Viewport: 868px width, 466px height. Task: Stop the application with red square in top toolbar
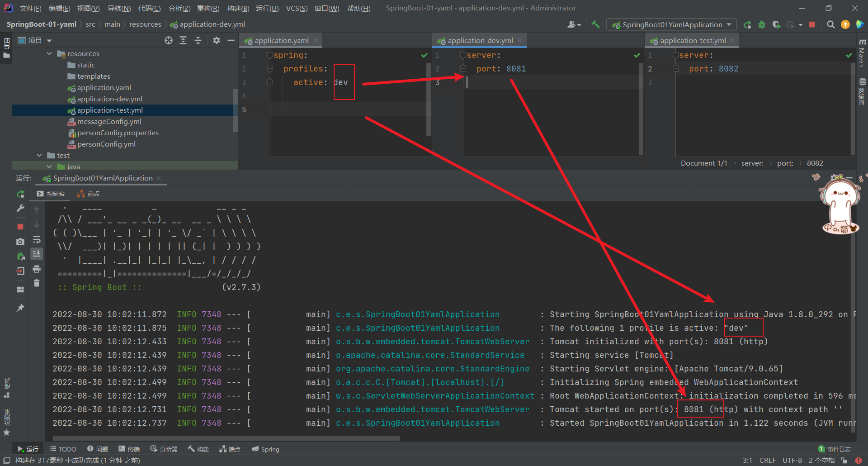(812, 24)
